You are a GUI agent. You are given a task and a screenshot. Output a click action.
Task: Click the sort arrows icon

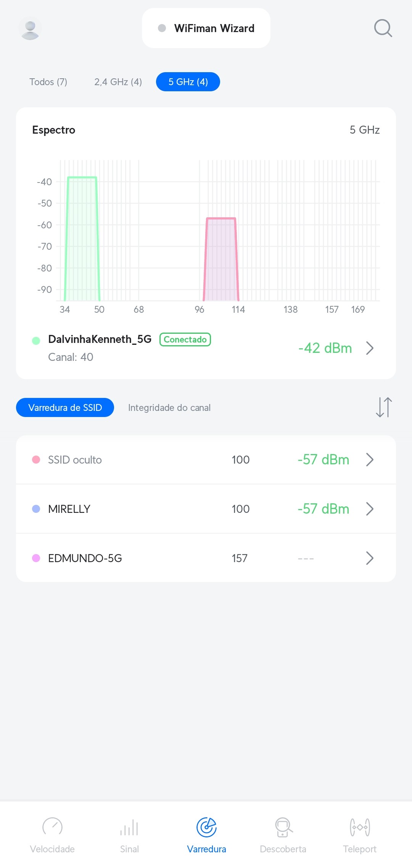pos(384,407)
